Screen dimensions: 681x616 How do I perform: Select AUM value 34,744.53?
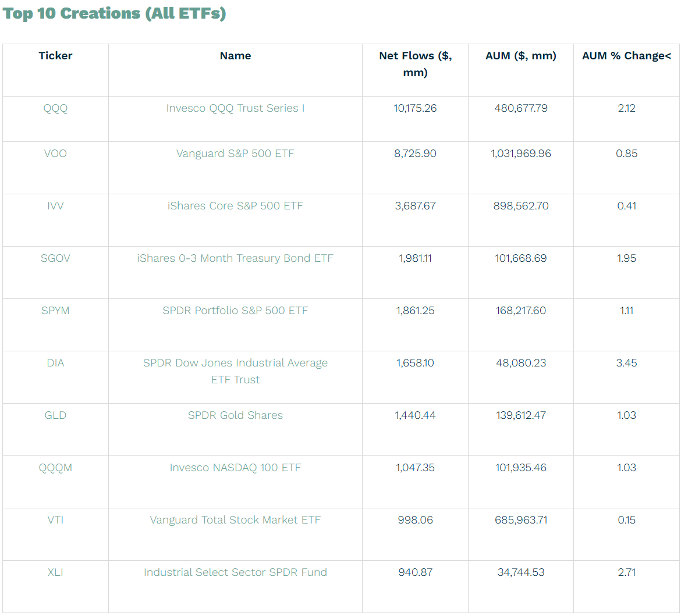click(x=521, y=572)
